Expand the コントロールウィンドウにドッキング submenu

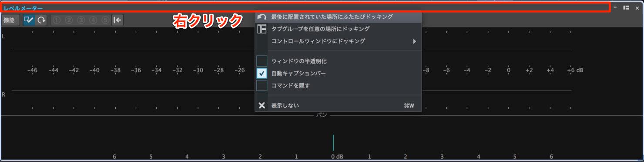tap(338, 41)
